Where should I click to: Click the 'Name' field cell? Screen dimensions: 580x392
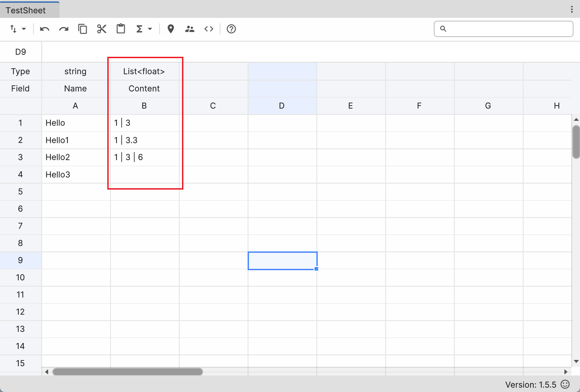(76, 88)
